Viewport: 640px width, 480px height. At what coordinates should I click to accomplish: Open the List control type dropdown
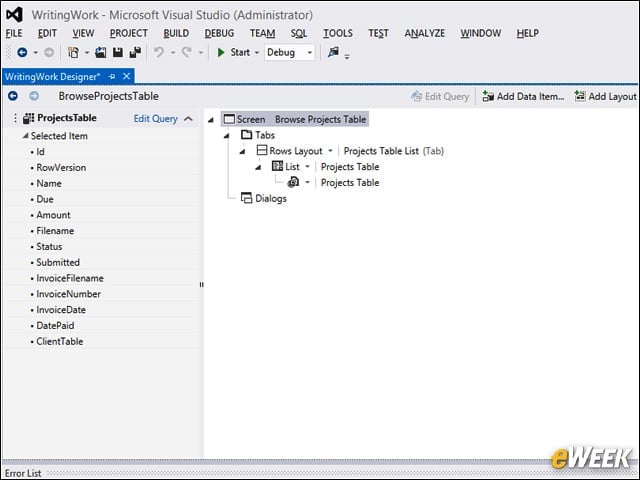point(307,167)
